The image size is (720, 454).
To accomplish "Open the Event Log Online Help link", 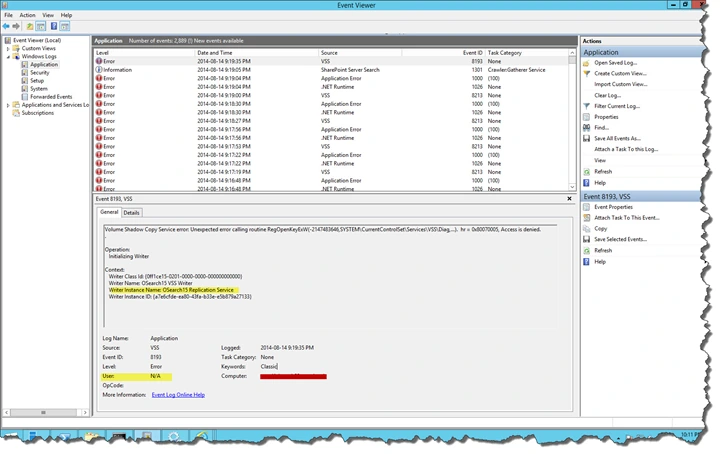I will click(178, 395).
